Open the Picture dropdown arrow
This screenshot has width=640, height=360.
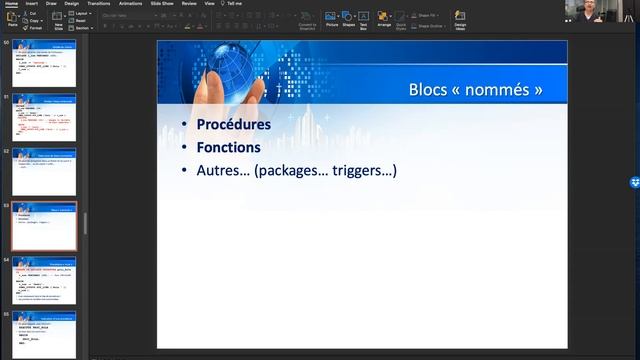[338, 16]
